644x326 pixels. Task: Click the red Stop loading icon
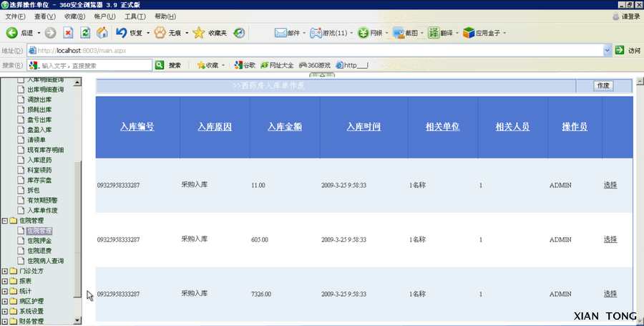[x=68, y=32]
